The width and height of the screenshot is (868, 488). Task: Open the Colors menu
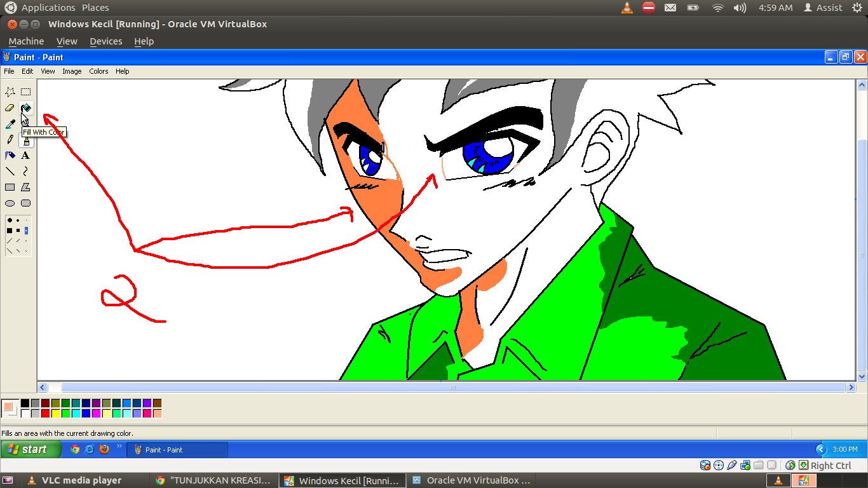coord(98,71)
